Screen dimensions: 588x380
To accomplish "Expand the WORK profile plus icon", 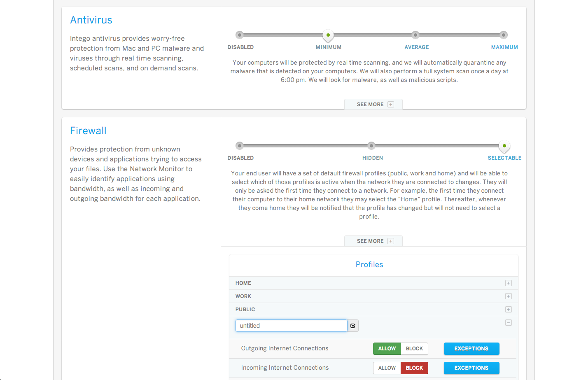I will (x=509, y=296).
